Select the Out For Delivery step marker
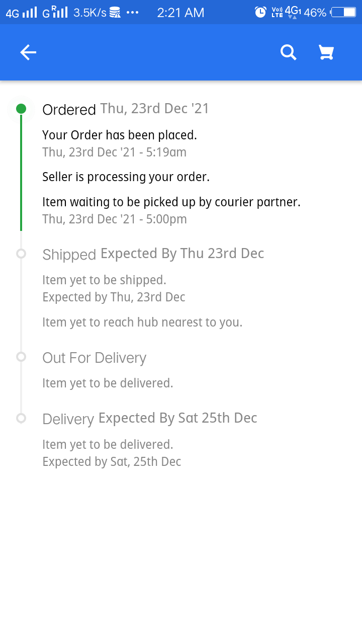The width and height of the screenshot is (362, 644). [21, 357]
